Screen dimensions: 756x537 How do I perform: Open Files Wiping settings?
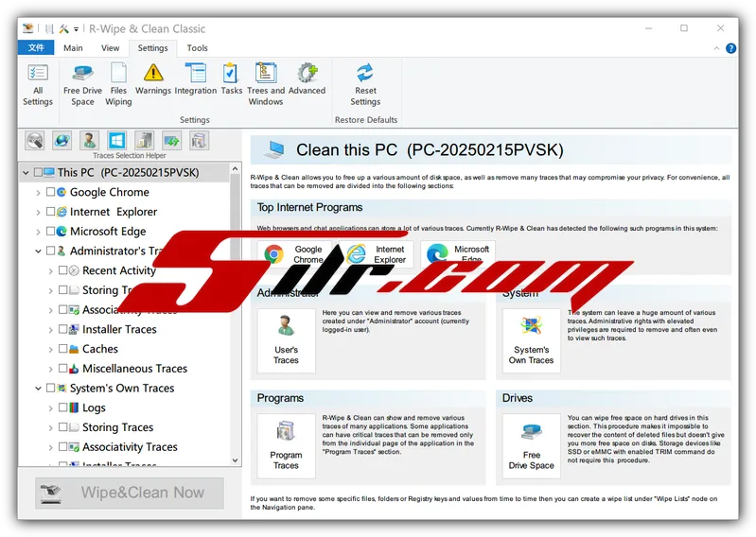pos(118,85)
